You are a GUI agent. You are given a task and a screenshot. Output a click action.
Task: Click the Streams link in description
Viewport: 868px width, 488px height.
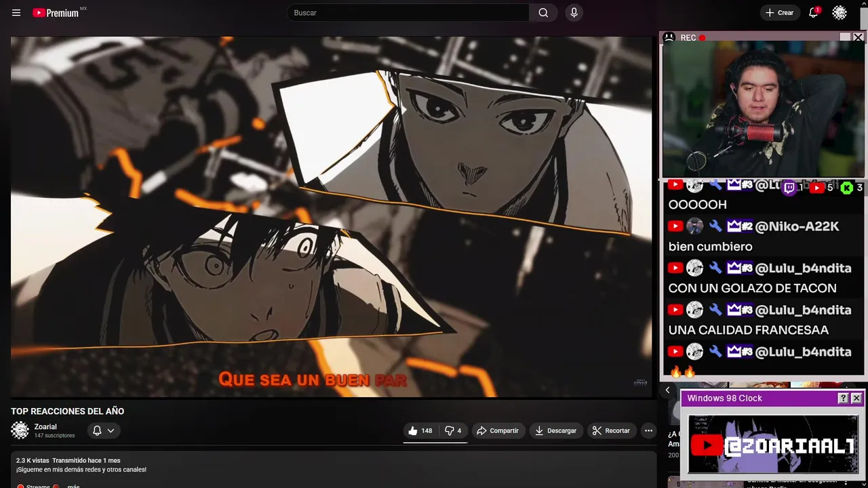38,486
